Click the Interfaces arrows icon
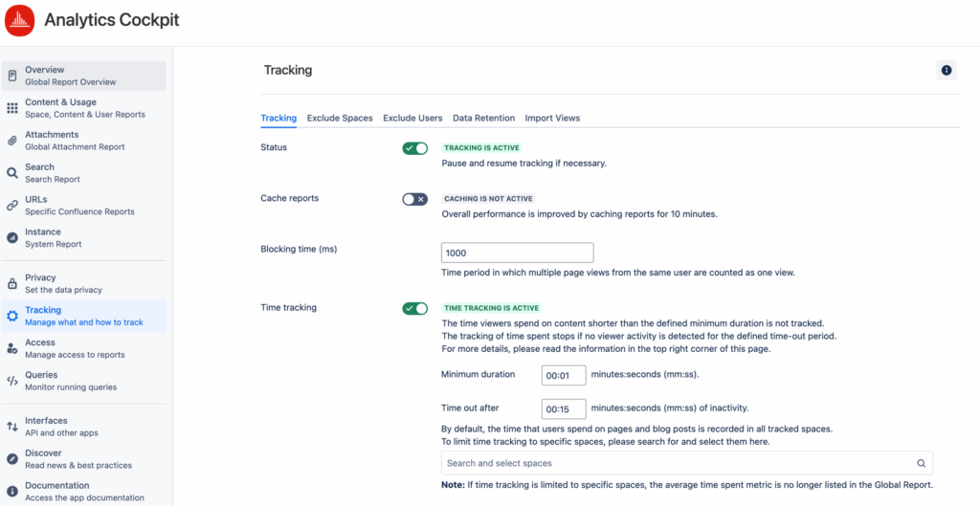980x506 pixels. (x=11, y=427)
